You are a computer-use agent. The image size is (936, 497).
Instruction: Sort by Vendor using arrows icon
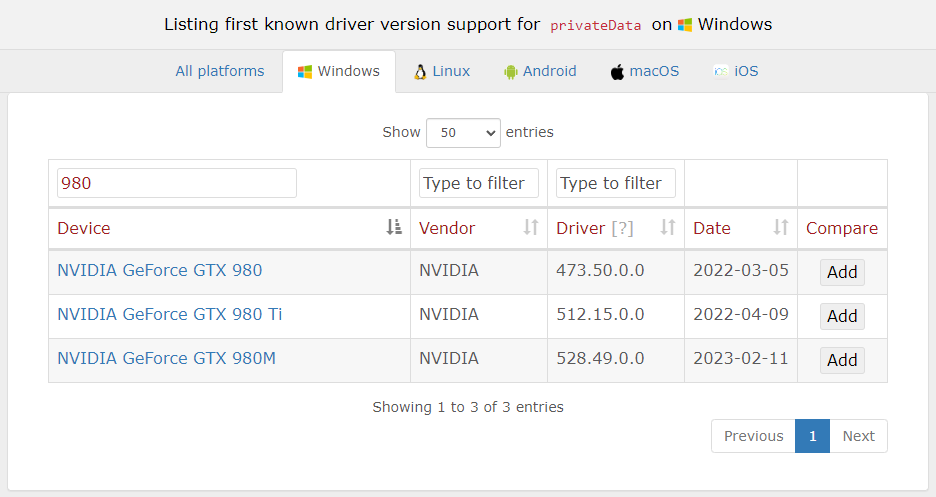[x=531, y=227]
